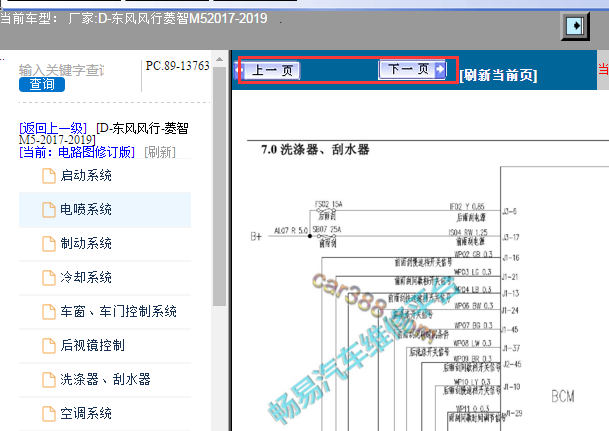Viewport: 609px width, 431px height.
Task: Click document icon beside 制动系统
Action: [x=49, y=244]
